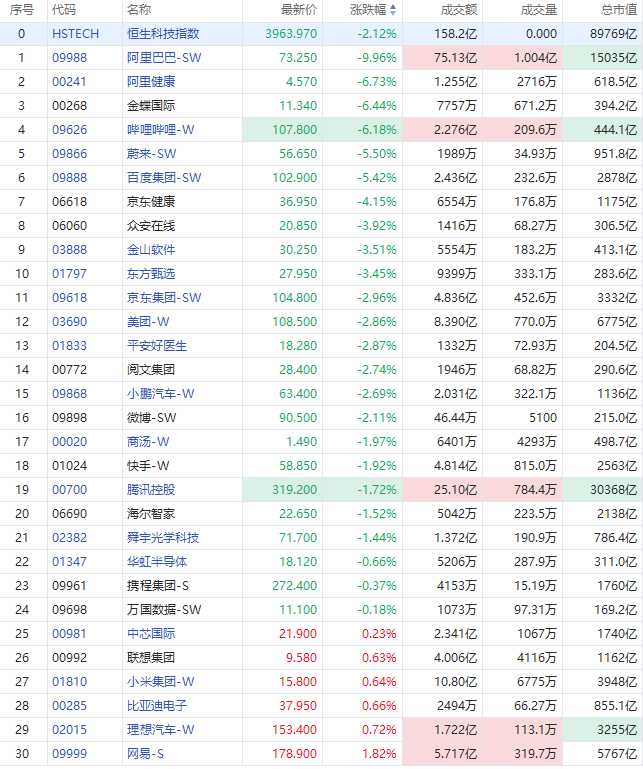643x769 pixels.
Task: Click the 序号 column header
Action: click(21, 10)
